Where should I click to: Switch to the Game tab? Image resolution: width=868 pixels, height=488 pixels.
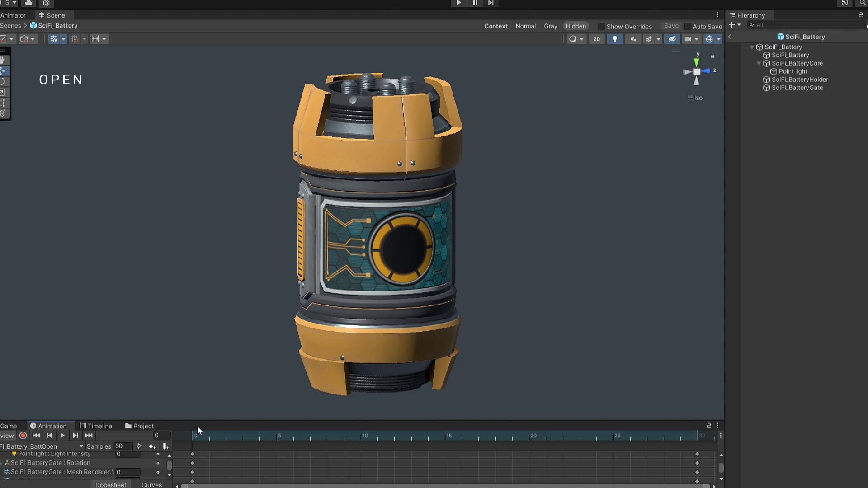(9, 426)
